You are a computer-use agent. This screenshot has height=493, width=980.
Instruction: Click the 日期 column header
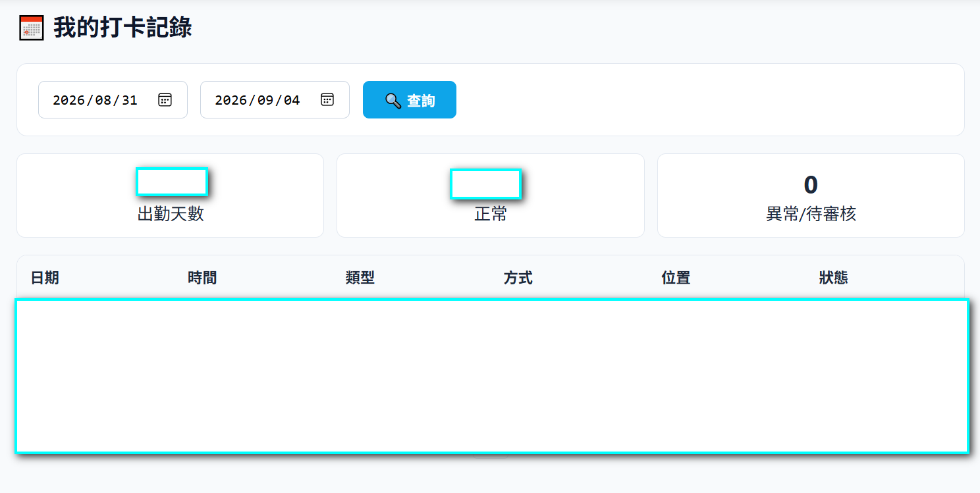click(x=45, y=278)
